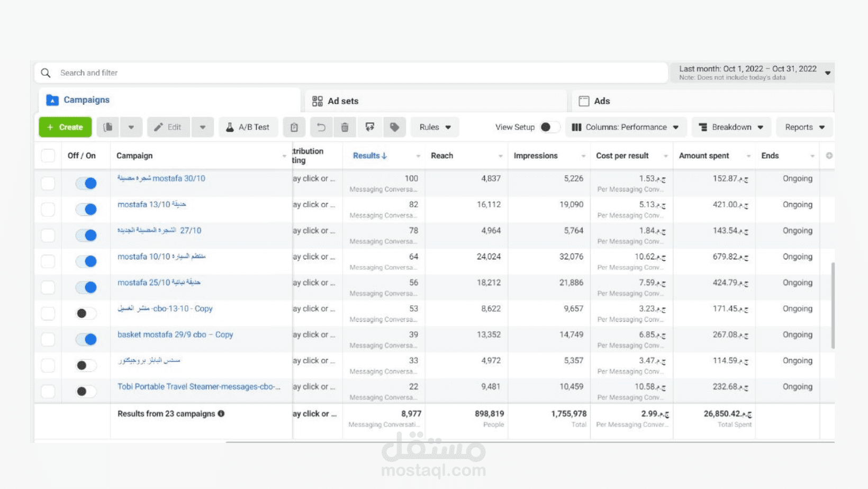Screen dimensions: 868x489
Task: Click Off / On column header
Action: click(x=82, y=156)
